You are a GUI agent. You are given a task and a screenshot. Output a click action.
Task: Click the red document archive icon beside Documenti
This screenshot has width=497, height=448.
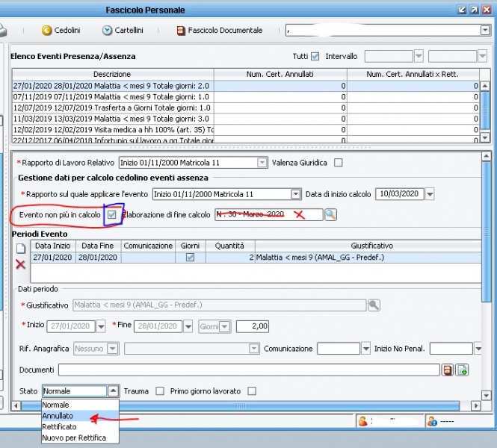coord(448,370)
